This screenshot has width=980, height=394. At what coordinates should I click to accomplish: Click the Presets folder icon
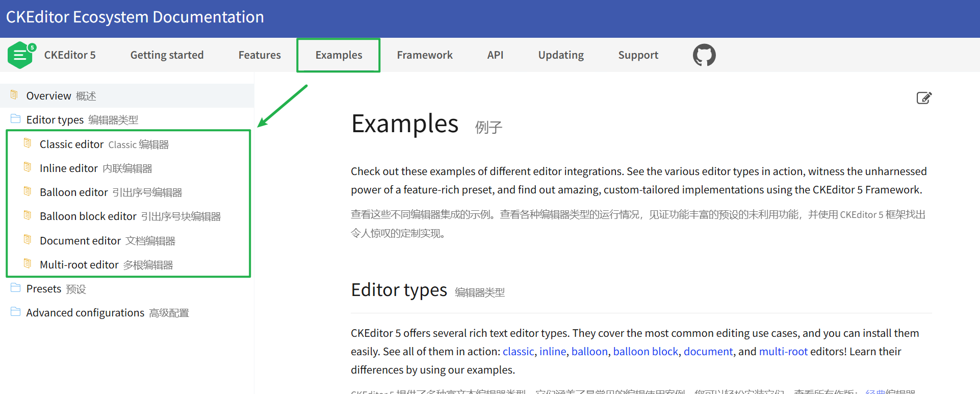[15, 288]
